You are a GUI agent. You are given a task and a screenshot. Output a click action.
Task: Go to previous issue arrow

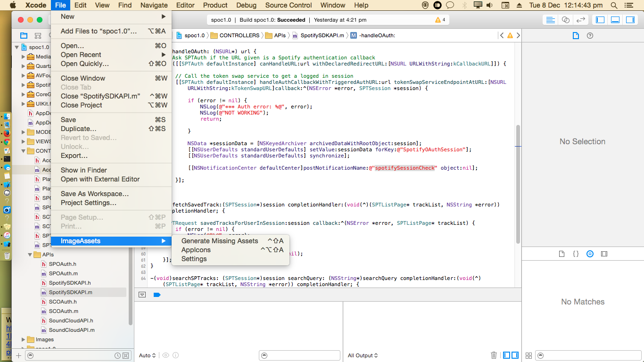pos(502,35)
